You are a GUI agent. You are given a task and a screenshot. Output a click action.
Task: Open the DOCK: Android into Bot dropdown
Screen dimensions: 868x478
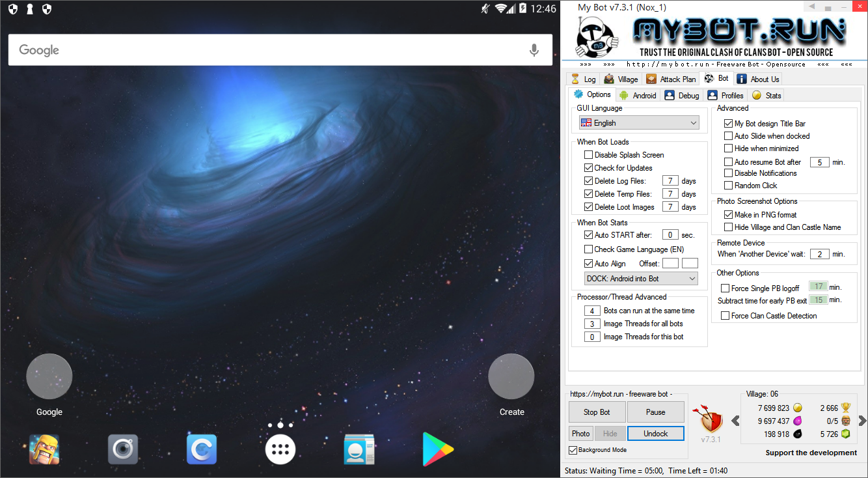tap(640, 278)
